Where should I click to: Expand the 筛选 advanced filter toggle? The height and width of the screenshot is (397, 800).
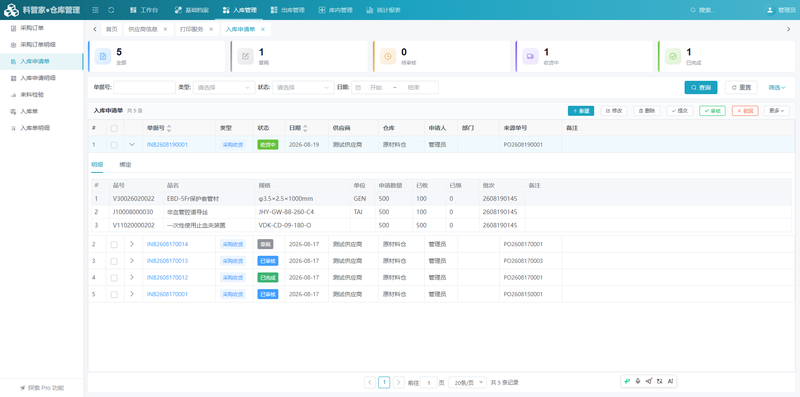[x=777, y=88]
